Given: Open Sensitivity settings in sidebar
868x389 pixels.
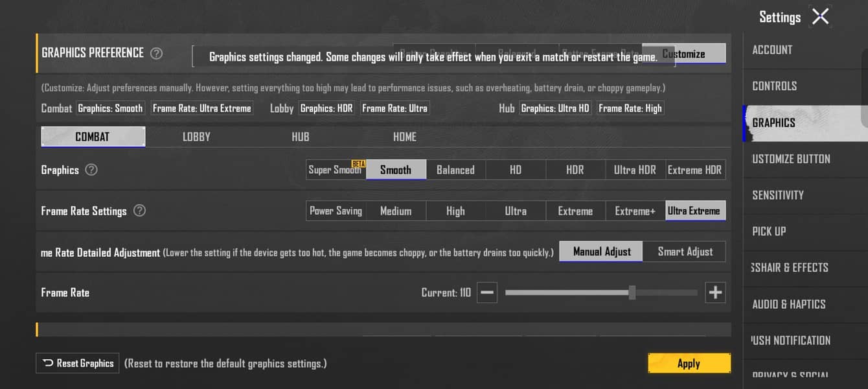Looking at the screenshot, I should pyautogui.click(x=777, y=195).
